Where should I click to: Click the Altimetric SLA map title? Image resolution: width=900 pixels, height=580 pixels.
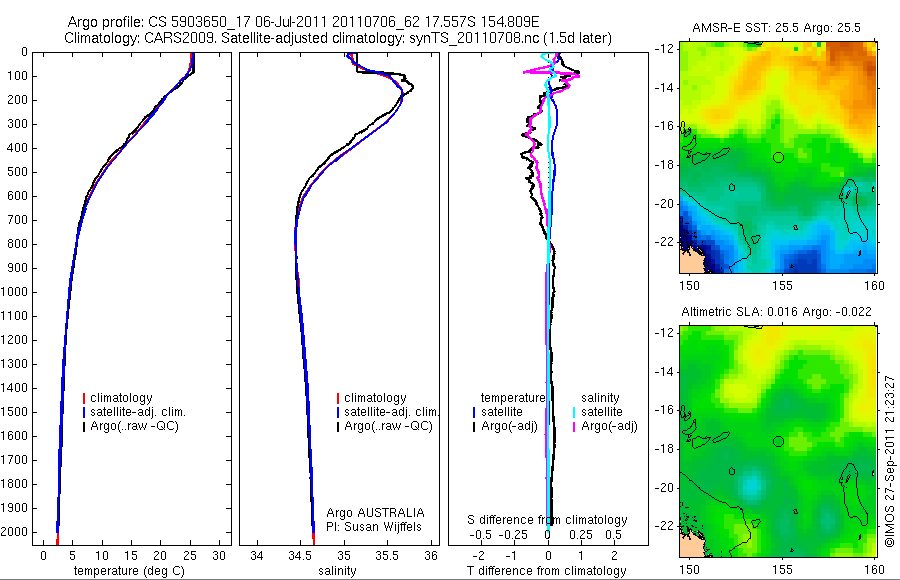coord(776,312)
